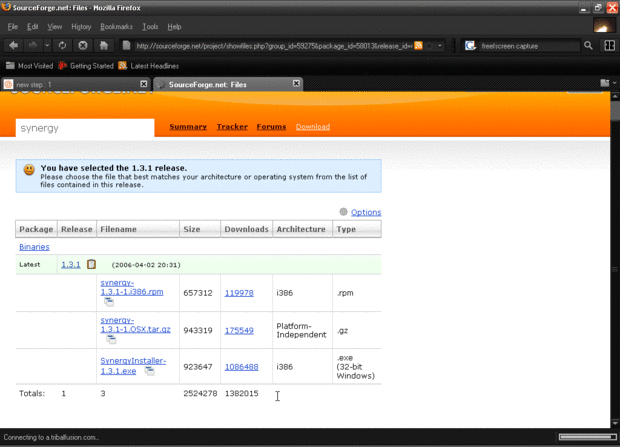Download SynergyInstaller-1.3.1.exe file
The height and width of the screenshot is (447, 620).
tap(133, 366)
